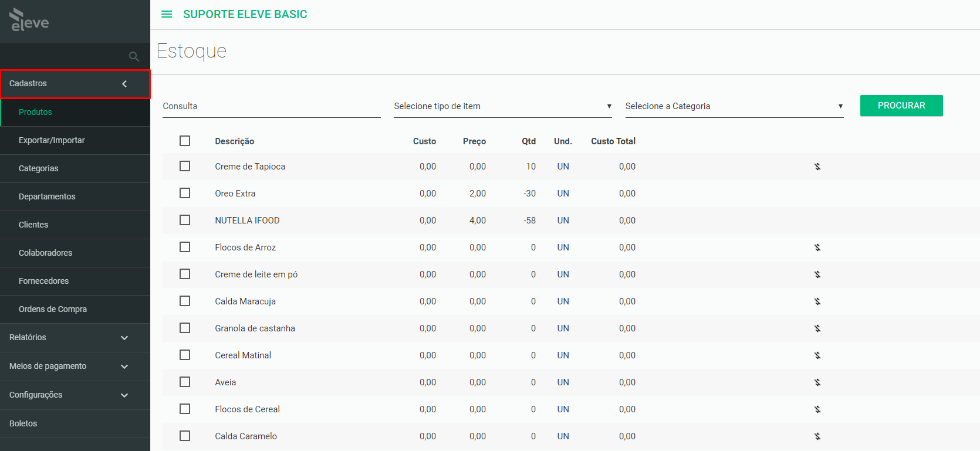Check the Oreo Extra row checkbox
This screenshot has width=980, height=451.
tap(185, 193)
